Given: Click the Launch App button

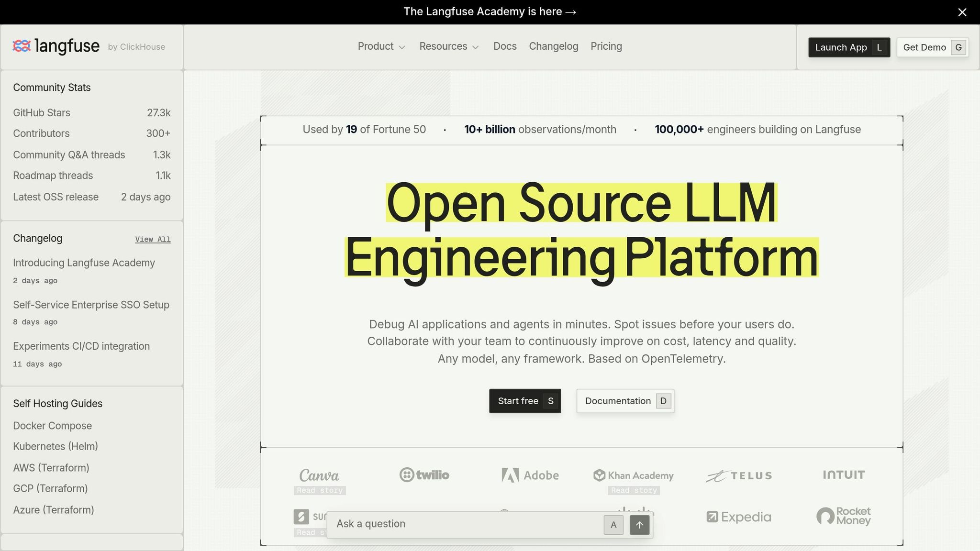Looking at the screenshot, I should point(849,47).
